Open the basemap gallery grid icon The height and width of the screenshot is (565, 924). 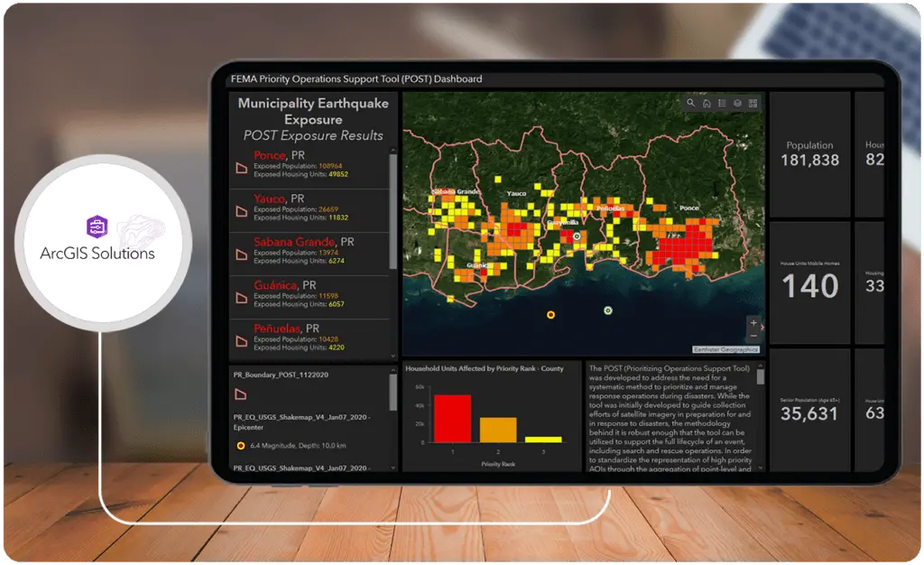pos(753,103)
